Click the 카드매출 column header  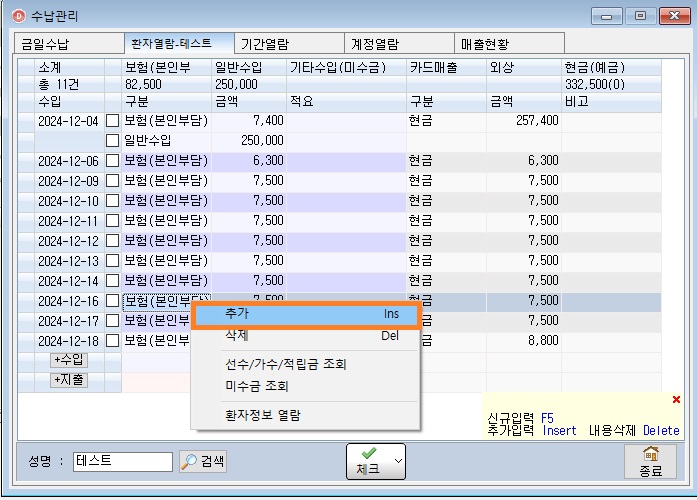click(446, 68)
